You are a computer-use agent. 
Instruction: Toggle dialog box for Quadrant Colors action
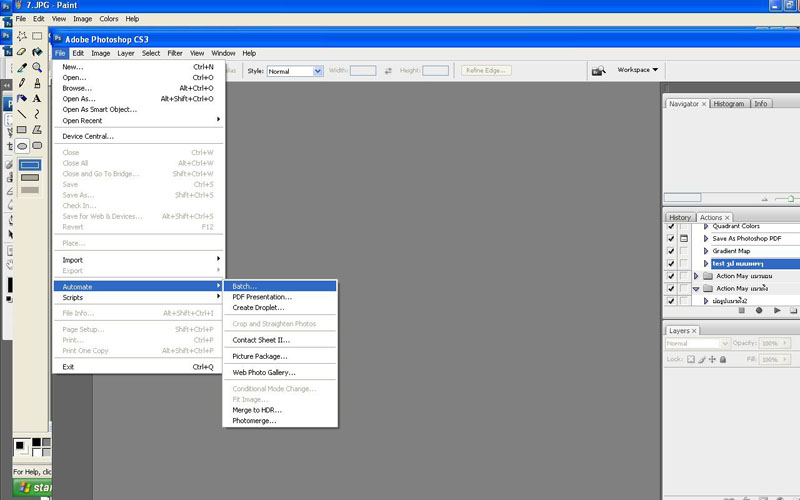pos(684,226)
